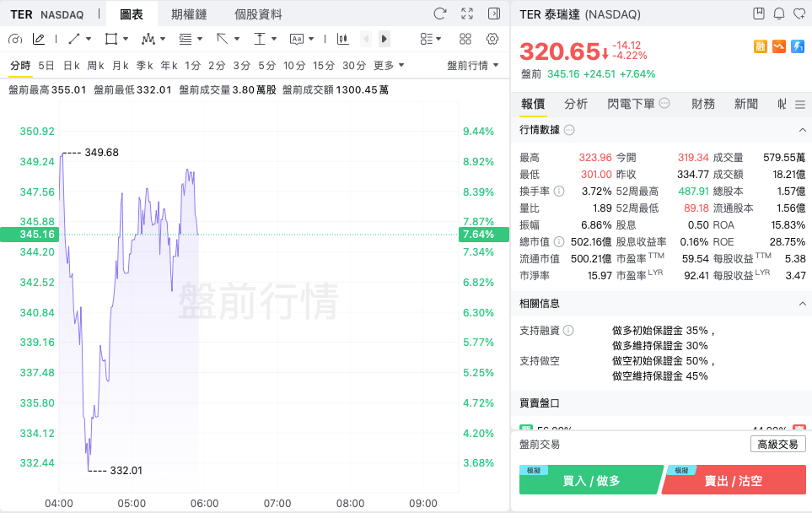The width and height of the screenshot is (812, 513).
Task: Click the 賣出 / 沽空 button
Action: coord(734,480)
